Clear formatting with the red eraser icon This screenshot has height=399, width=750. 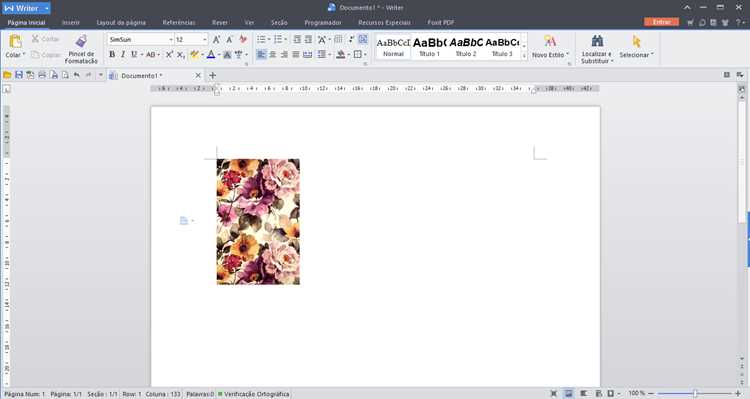click(243, 39)
